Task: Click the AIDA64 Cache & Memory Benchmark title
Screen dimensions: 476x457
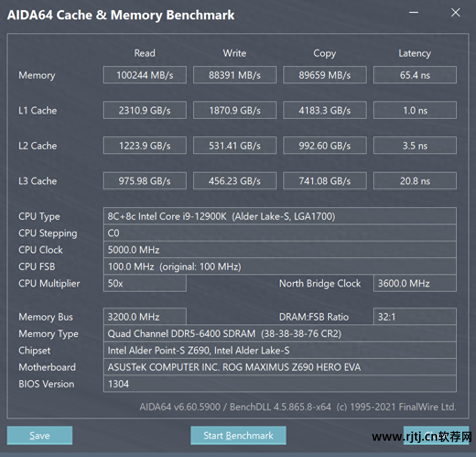Action: click(x=121, y=15)
